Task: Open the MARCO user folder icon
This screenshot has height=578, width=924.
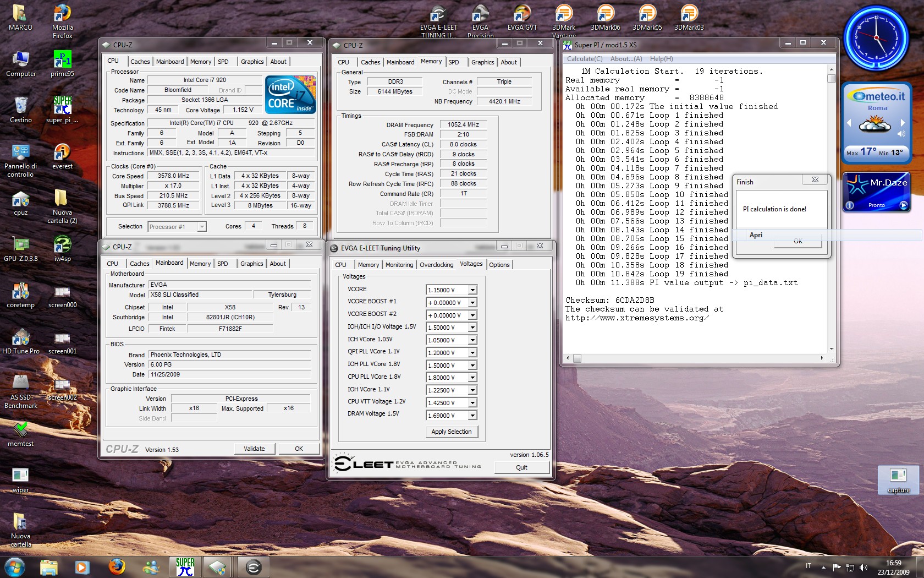Action: (20, 18)
